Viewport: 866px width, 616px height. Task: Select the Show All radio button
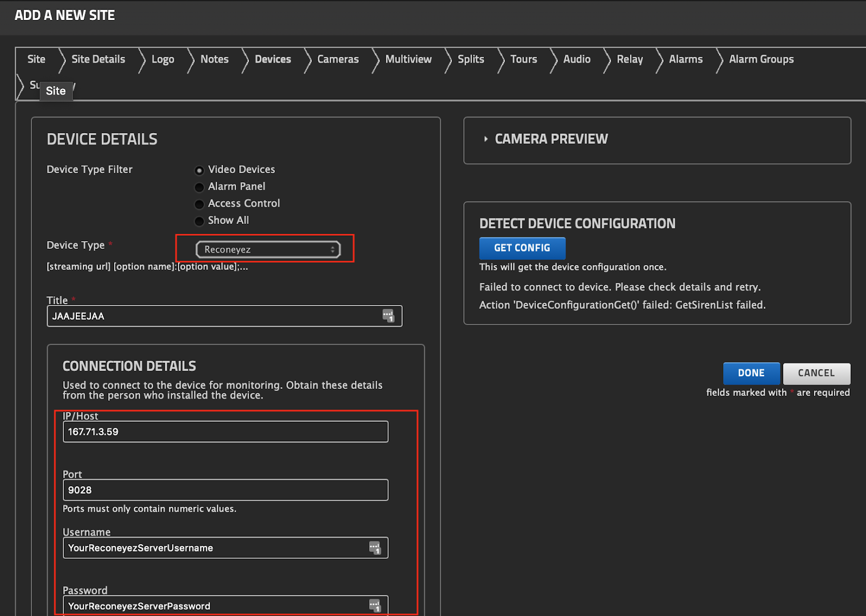point(199,221)
